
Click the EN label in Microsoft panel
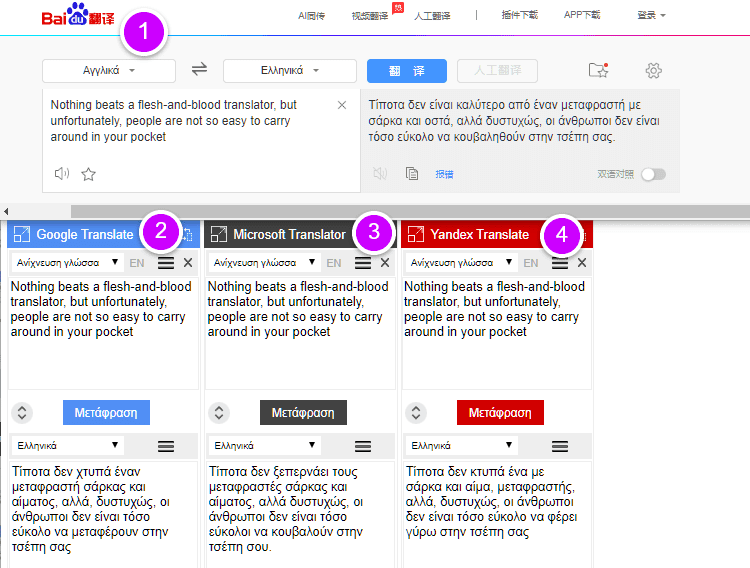tap(334, 263)
